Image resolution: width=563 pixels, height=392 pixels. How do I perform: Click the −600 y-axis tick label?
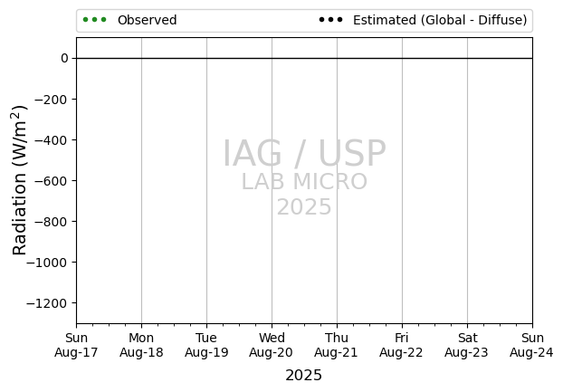click(x=51, y=180)
